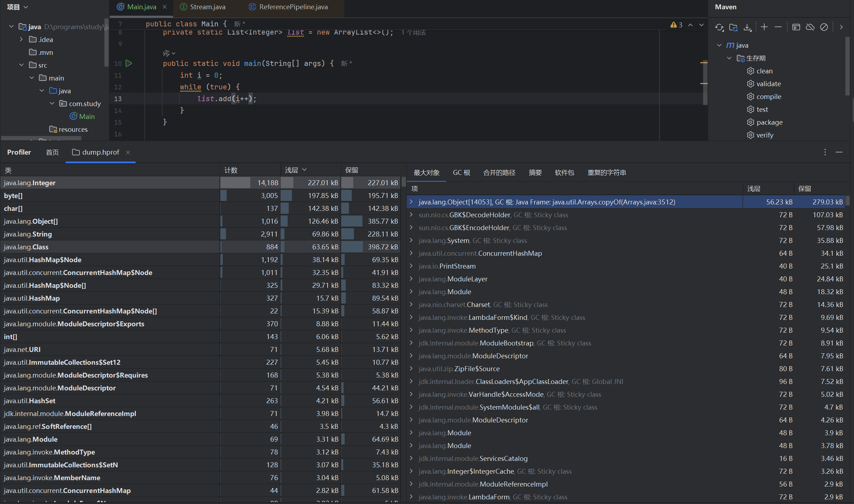854x504 pixels.
Task: Switch to the GC 根 tab
Action: click(x=461, y=173)
